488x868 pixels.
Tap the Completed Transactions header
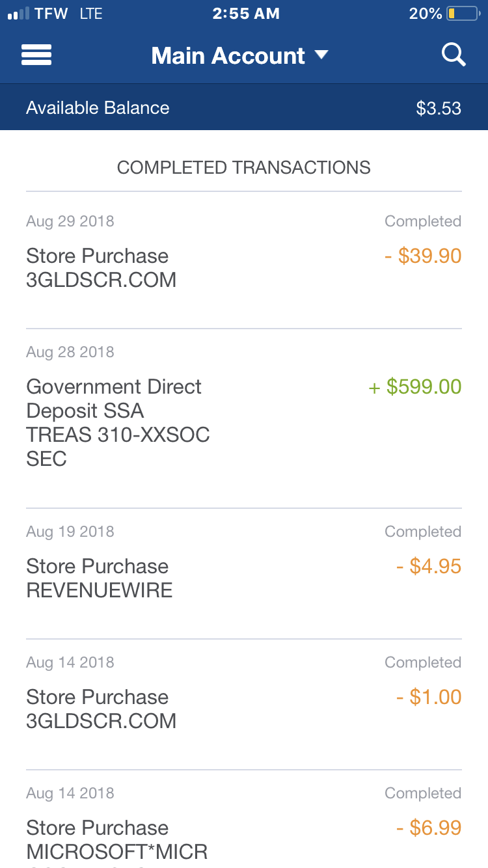244,167
